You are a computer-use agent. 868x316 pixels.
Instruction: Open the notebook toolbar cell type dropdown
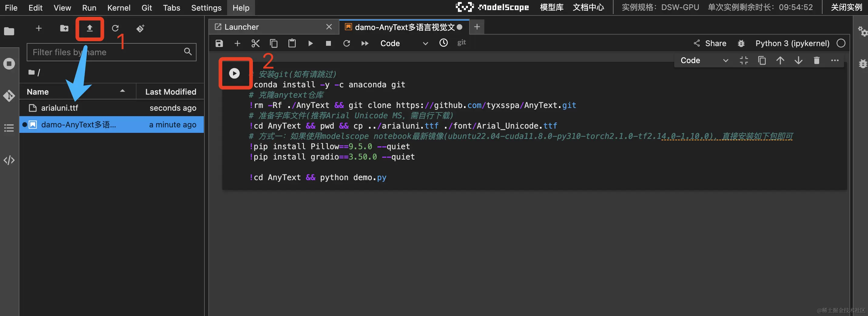(404, 43)
